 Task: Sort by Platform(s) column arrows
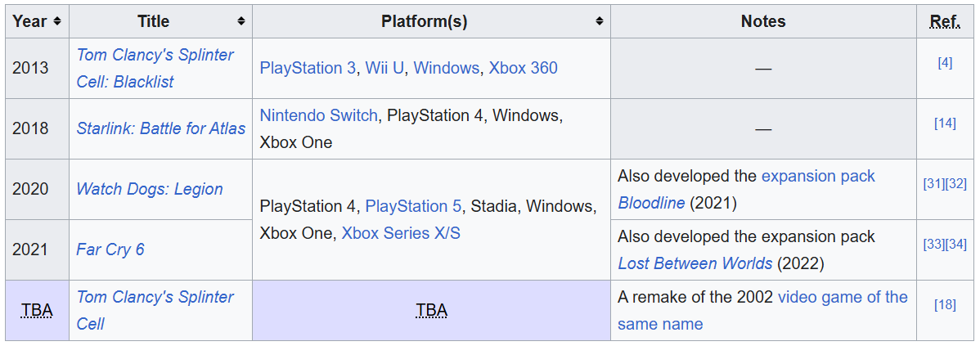tap(599, 21)
